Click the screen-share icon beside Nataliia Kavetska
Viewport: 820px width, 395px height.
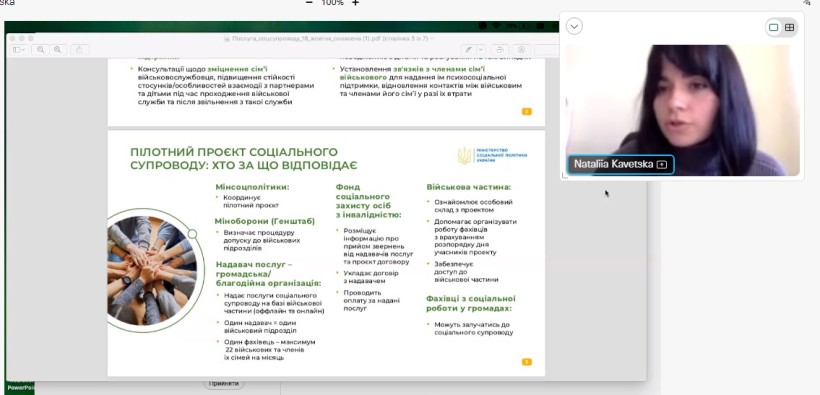(x=662, y=164)
